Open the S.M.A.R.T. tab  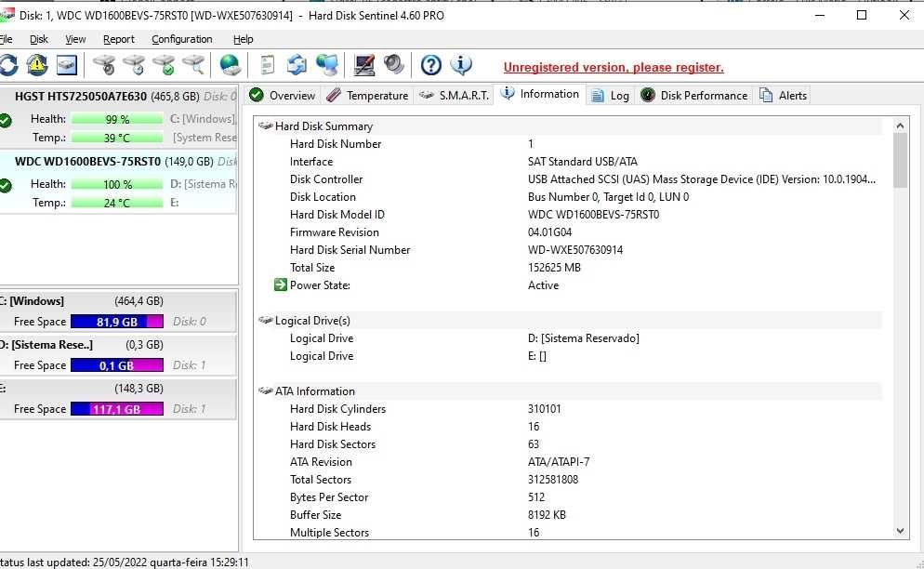[x=454, y=95]
